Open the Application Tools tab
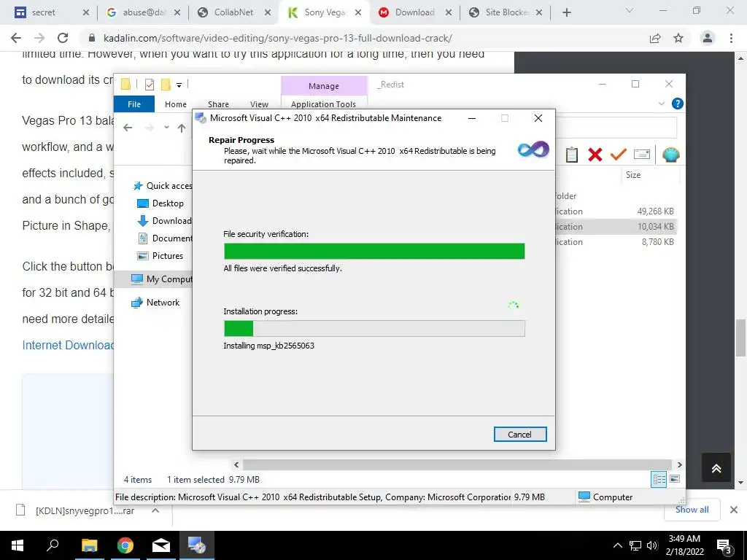The image size is (747, 560). click(x=323, y=104)
